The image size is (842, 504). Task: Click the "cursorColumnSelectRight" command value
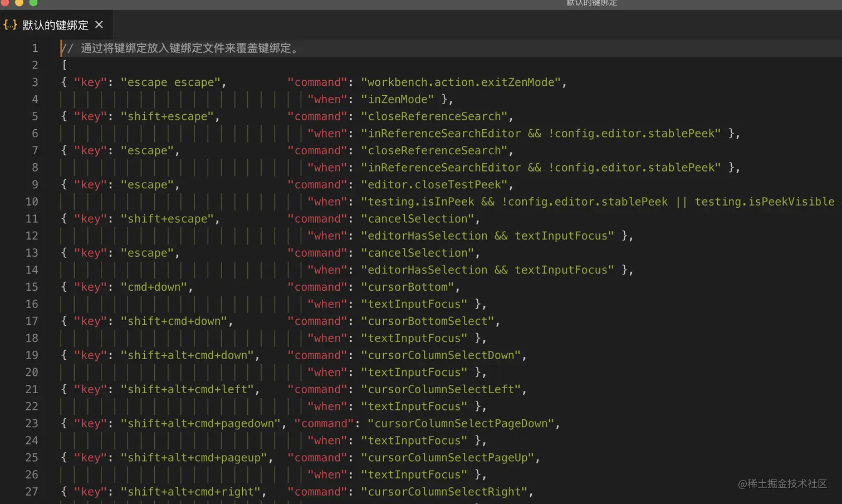444,492
